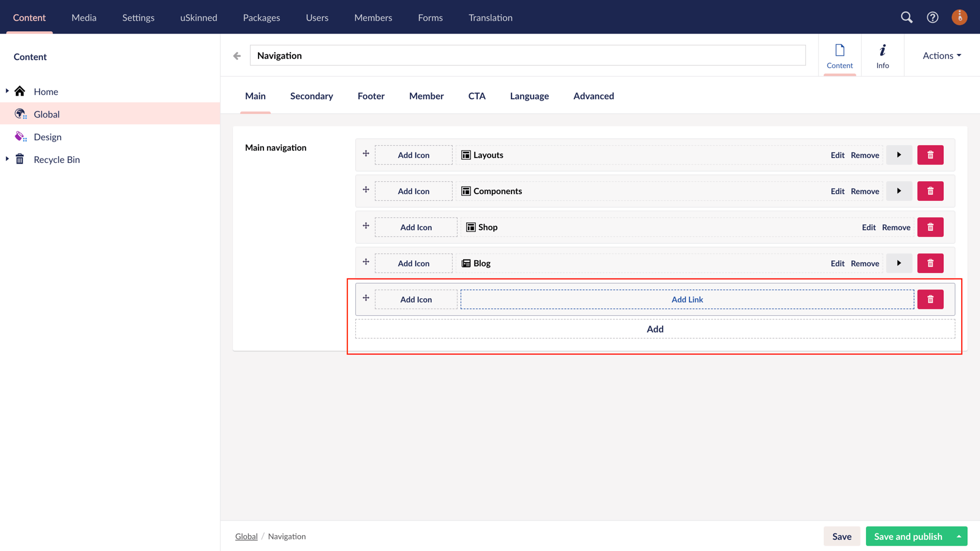Expand the Layouts item with its arrow button
The height and width of the screenshot is (551, 980).
coord(899,155)
